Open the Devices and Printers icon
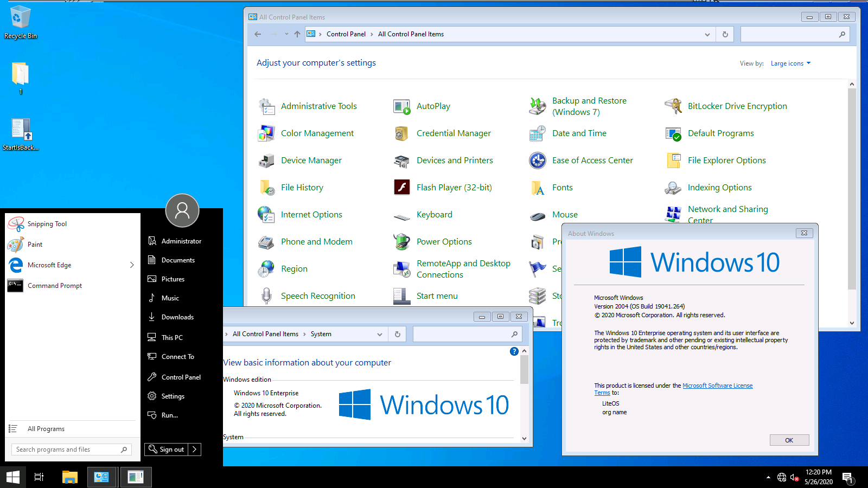868x488 pixels. coord(402,160)
